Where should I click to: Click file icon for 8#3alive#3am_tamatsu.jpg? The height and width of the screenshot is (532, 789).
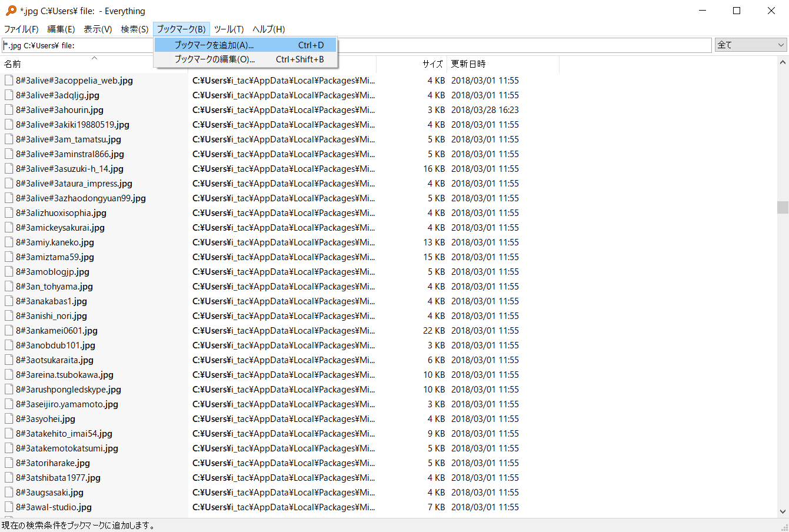pos(9,139)
